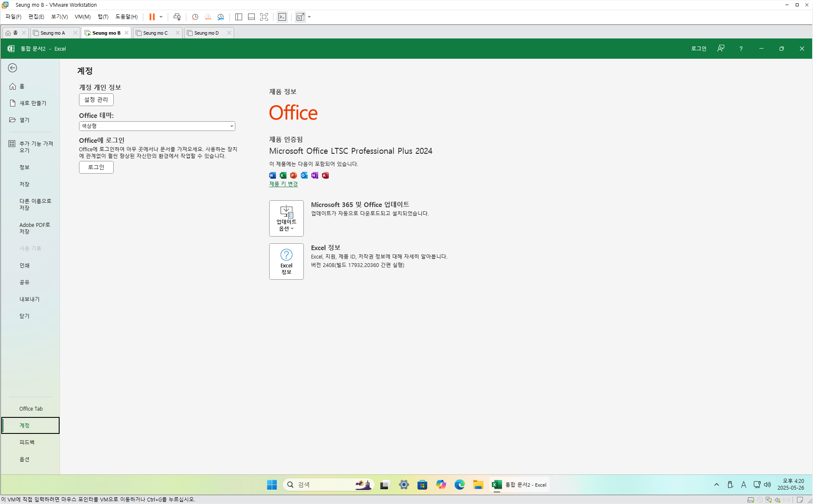Click the 제품 키 변경 link

click(x=283, y=184)
